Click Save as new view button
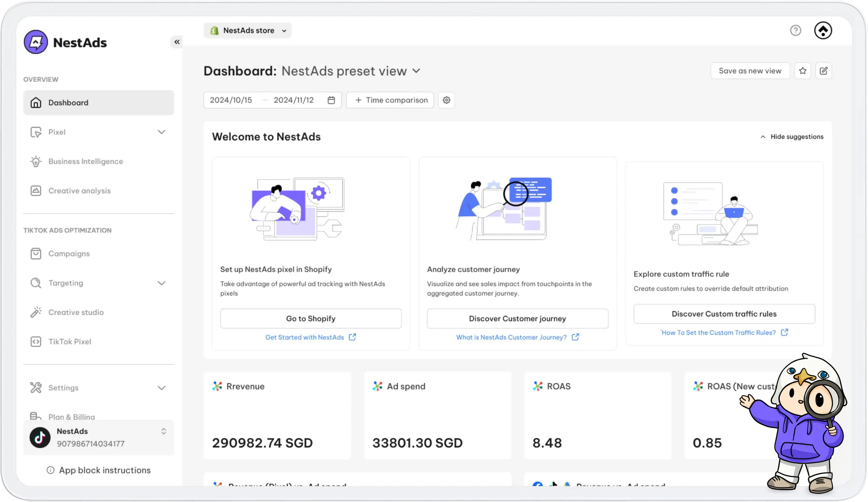 [750, 71]
